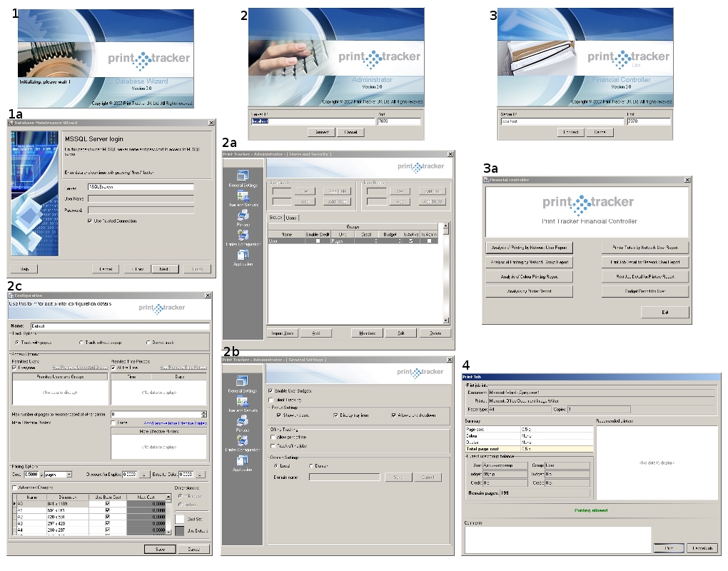Toggle Enable Credit checkbox in Users group row
The image size is (728, 571).
318,241
